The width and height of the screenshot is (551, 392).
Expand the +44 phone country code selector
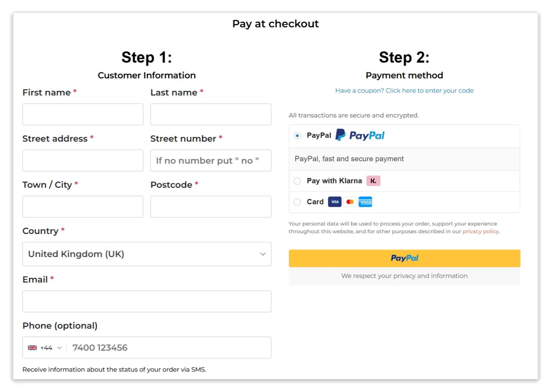pyautogui.click(x=45, y=348)
